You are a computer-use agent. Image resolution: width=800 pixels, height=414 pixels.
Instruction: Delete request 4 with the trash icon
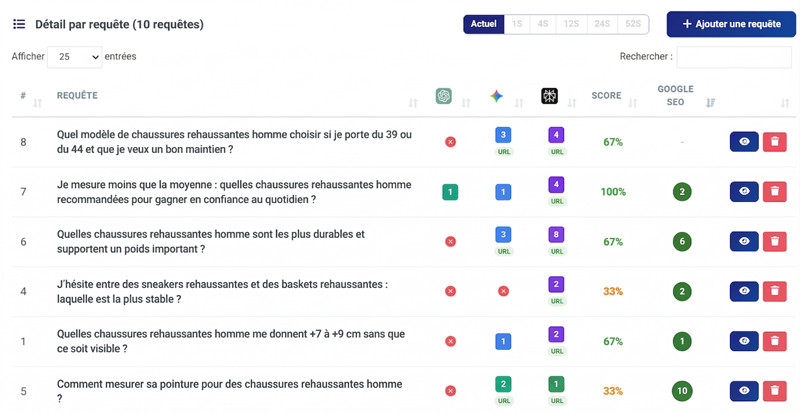(774, 291)
